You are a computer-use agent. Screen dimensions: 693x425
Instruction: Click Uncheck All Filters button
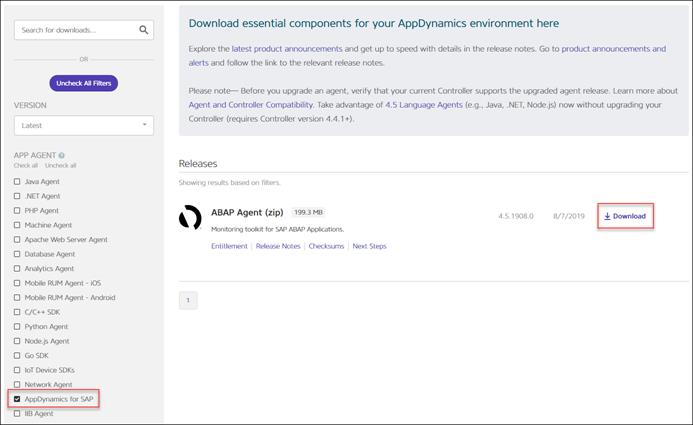point(84,83)
